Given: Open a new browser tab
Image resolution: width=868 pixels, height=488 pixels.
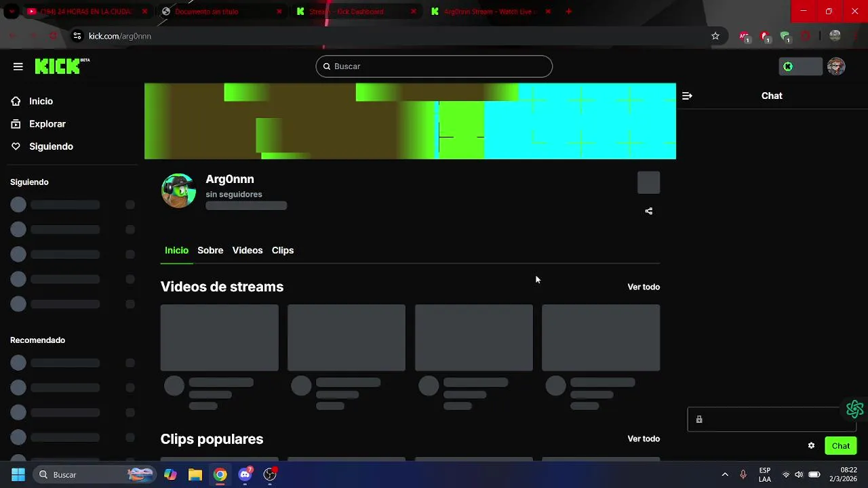Looking at the screenshot, I should click(568, 12).
